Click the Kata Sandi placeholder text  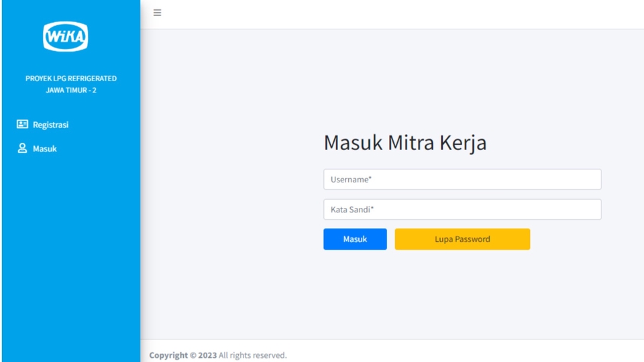pos(351,210)
